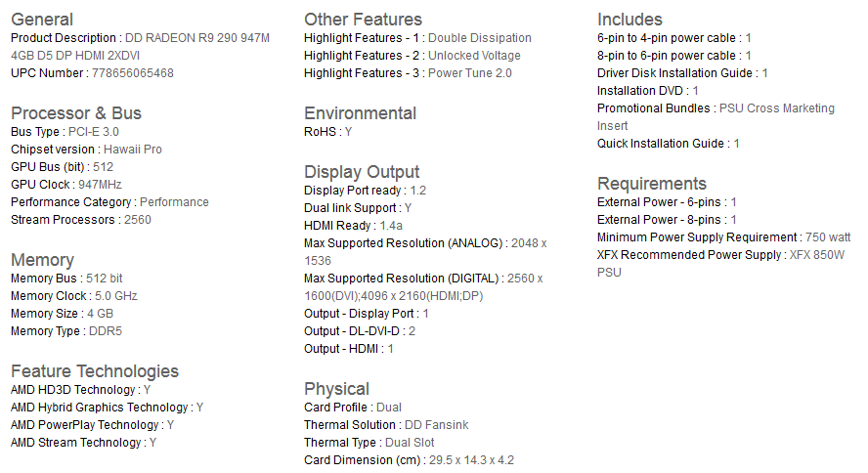Click the RoHS environmental entry
The width and height of the screenshot is (868, 473).
click(327, 132)
